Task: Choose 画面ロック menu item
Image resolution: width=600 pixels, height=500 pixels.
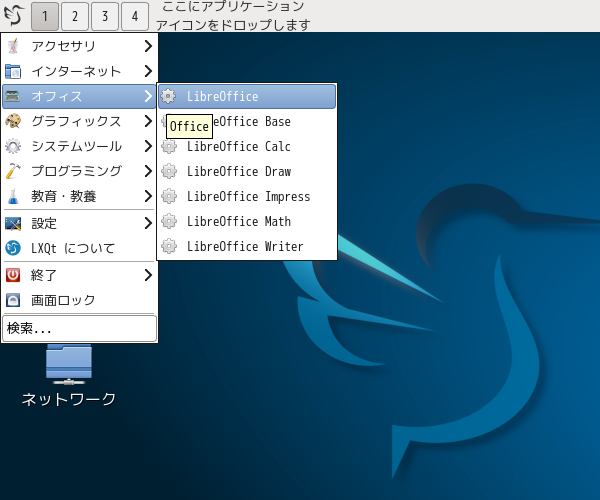Action: click(79, 300)
